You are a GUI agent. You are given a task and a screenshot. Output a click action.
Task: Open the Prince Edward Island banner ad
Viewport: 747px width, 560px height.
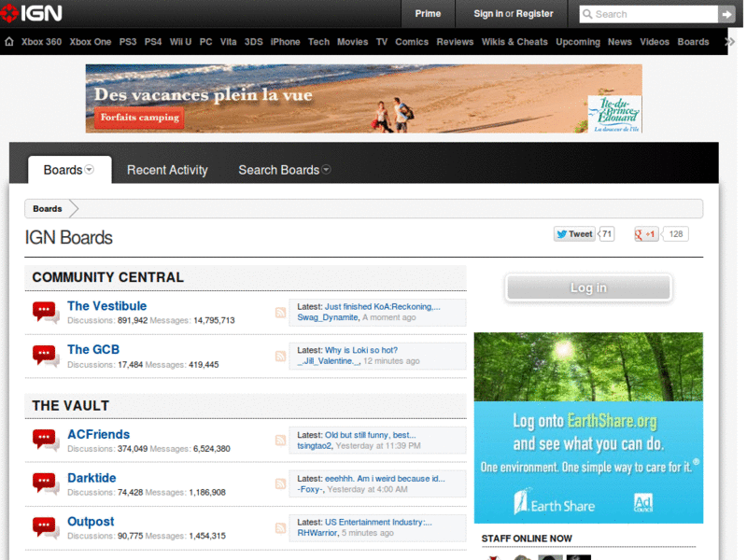click(364, 99)
